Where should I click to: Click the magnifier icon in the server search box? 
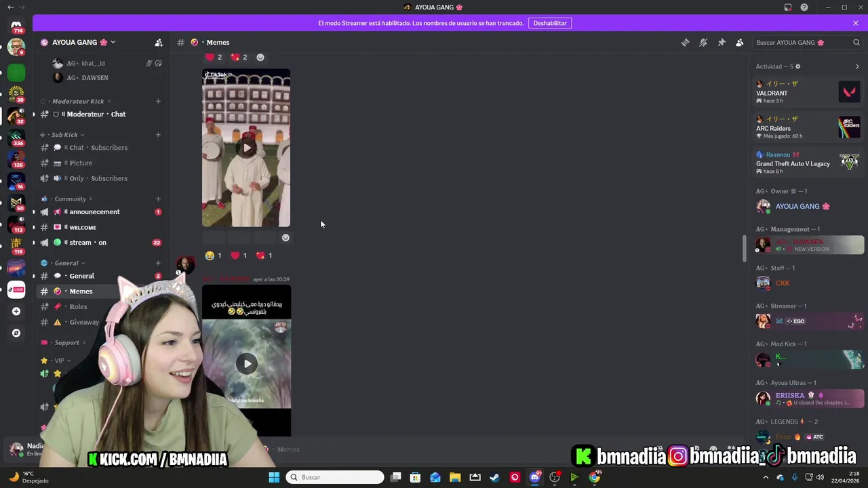[x=856, y=42]
